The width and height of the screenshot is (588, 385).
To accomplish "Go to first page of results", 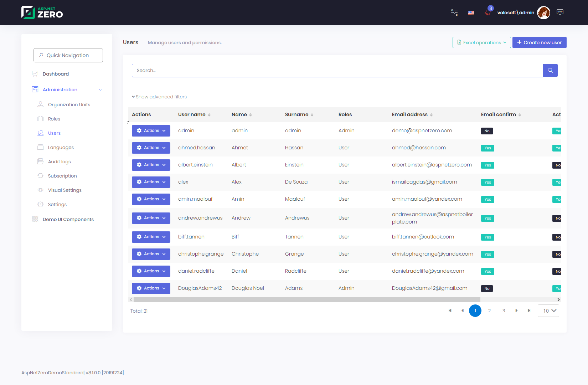I will (x=450, y=310).
